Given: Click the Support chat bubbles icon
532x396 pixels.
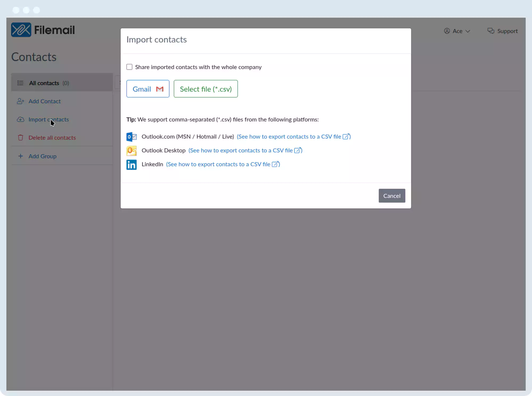Looking at the screenshot, I should [491, 31].
